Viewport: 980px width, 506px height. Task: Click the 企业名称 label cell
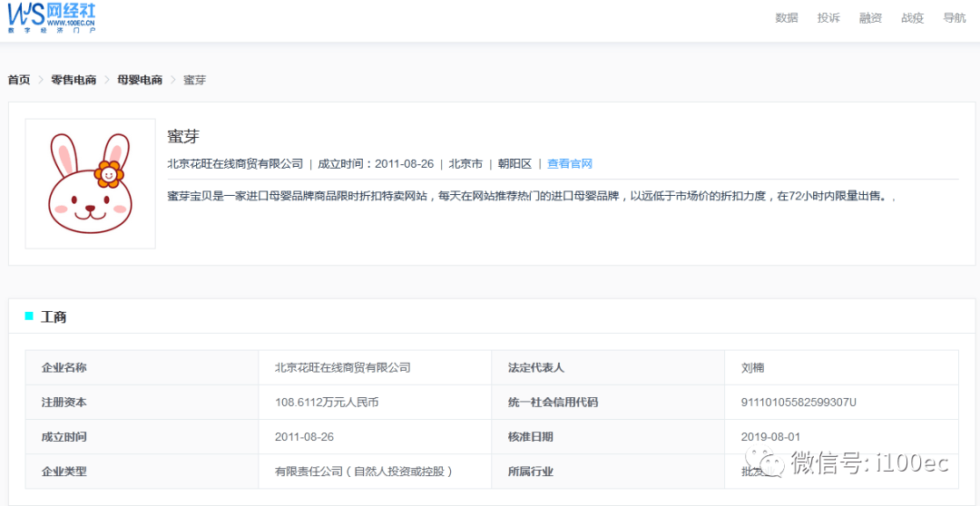pos(142,367)
